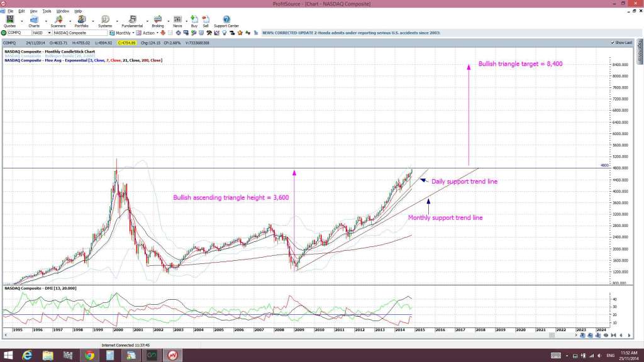
Task: Open the Fundamental analysis module
Action: pos(132,21)
